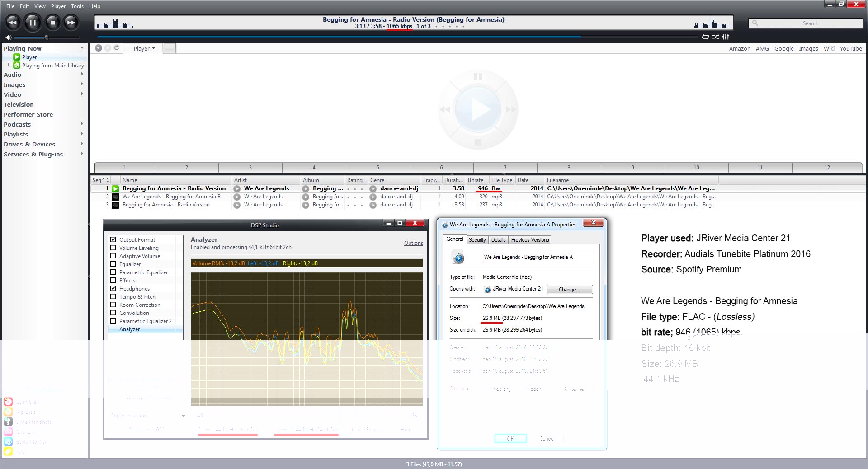Screen dimensions: 868x469
Task: Uncheck the Headphones DSP option
Action: point(113,289)
